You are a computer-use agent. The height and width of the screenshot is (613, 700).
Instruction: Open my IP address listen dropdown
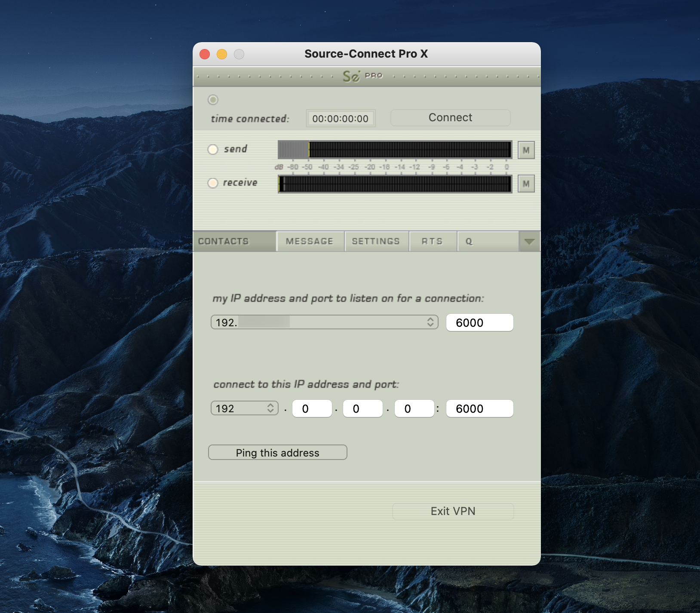(x=324, y=322)
